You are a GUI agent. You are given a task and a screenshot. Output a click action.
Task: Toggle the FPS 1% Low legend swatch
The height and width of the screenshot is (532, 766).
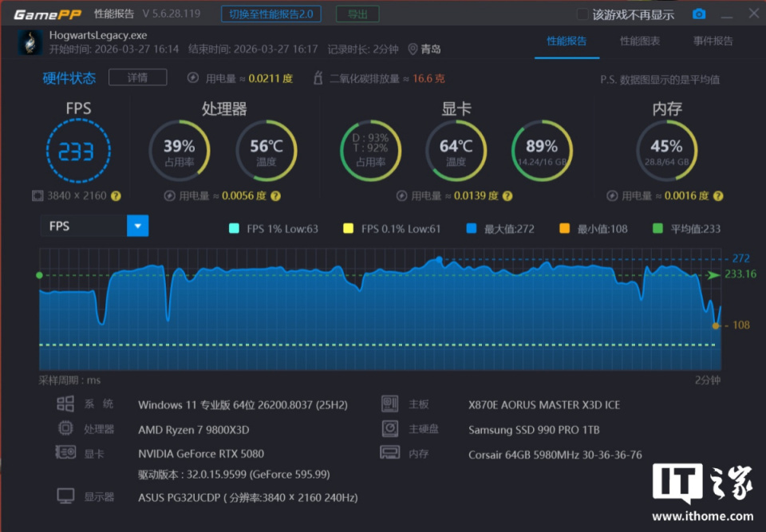point(234,228)
